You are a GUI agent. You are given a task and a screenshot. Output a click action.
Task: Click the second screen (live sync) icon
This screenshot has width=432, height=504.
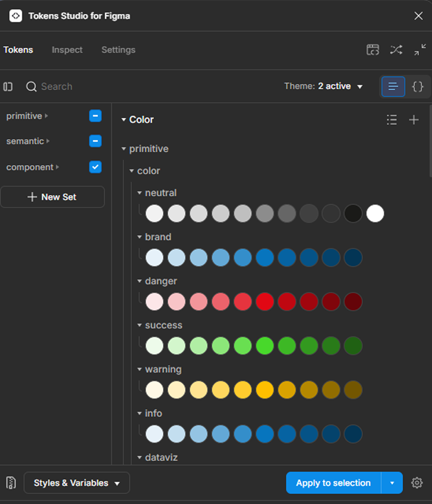[x=373, y=50]
